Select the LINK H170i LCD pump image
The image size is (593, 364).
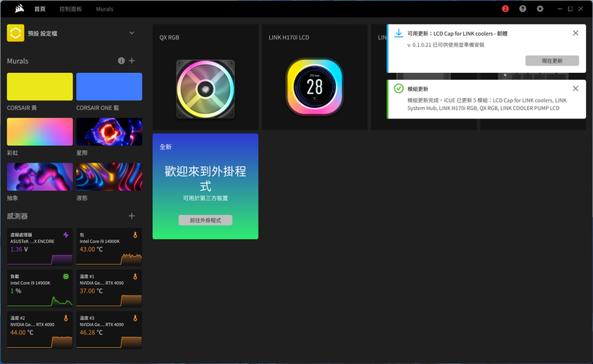tap(315, 87)
